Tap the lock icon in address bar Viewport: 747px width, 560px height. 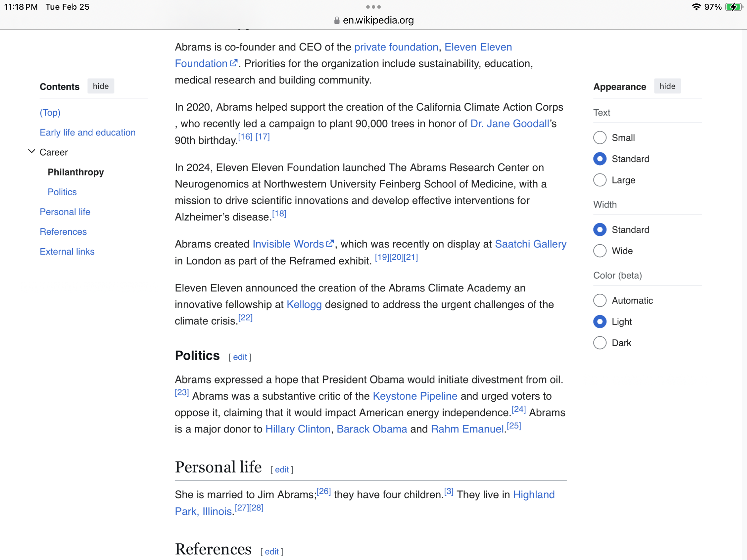click(337, 20)
